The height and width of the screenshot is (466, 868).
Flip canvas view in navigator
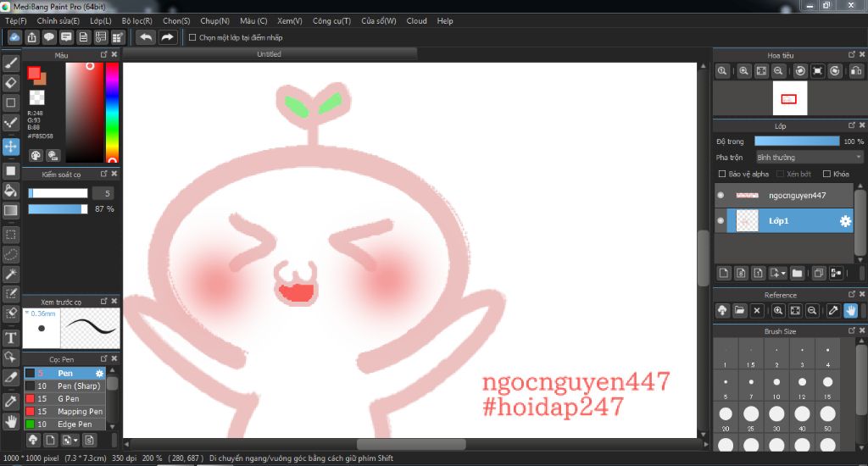pyautogui.click(x=856, y=71)
